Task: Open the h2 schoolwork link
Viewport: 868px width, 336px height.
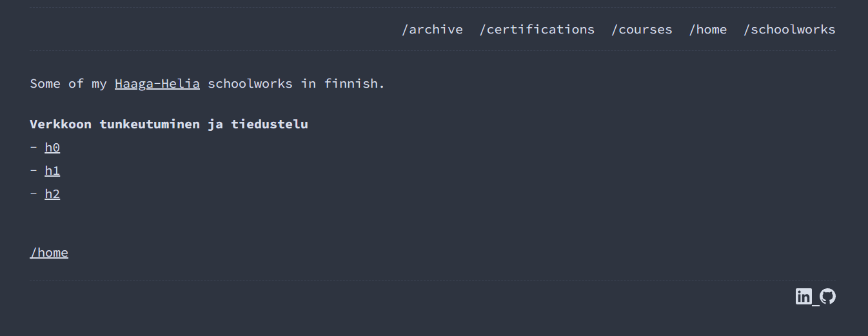Action: pyautogui.click(x=52, y=194)
